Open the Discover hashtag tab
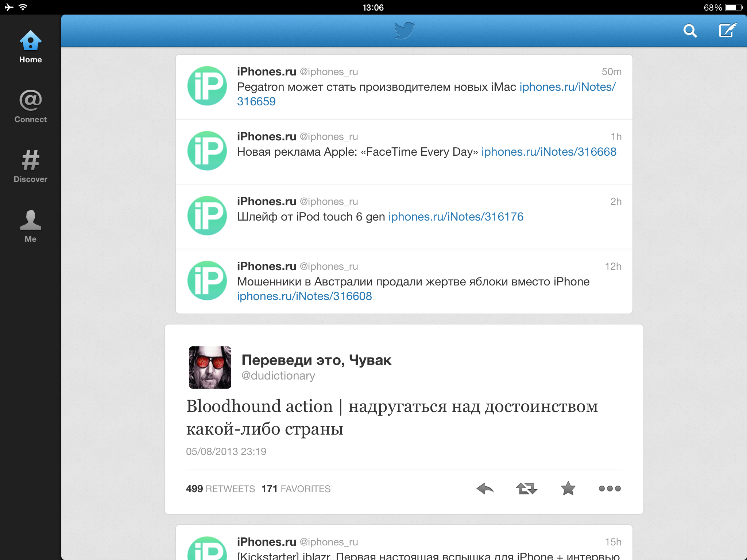Image resolution: width=747 pixels, height=560 pixels. [31, 166]
